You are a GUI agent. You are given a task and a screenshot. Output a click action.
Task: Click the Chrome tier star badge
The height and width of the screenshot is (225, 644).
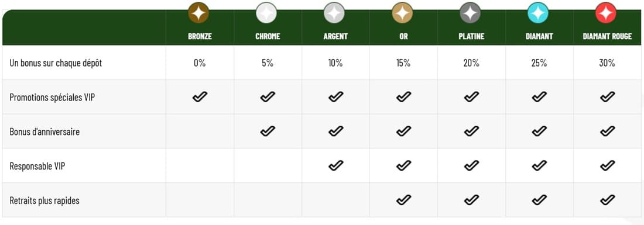[266, 13]
